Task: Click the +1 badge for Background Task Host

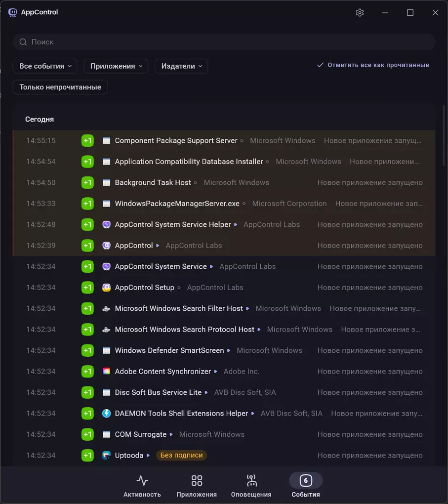Action: (87, 183)
